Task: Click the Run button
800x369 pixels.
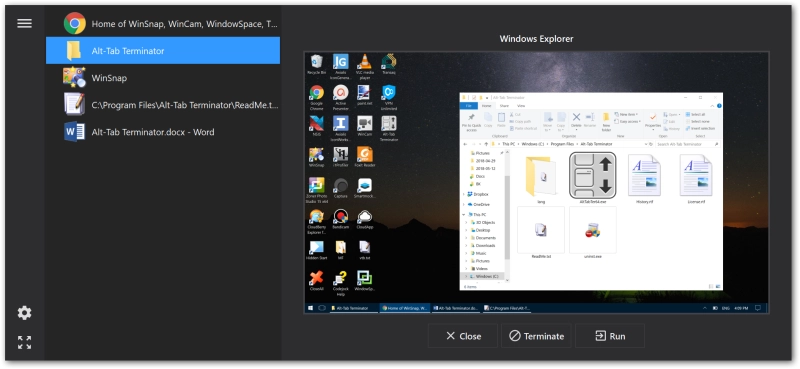Action: point(610,336)
